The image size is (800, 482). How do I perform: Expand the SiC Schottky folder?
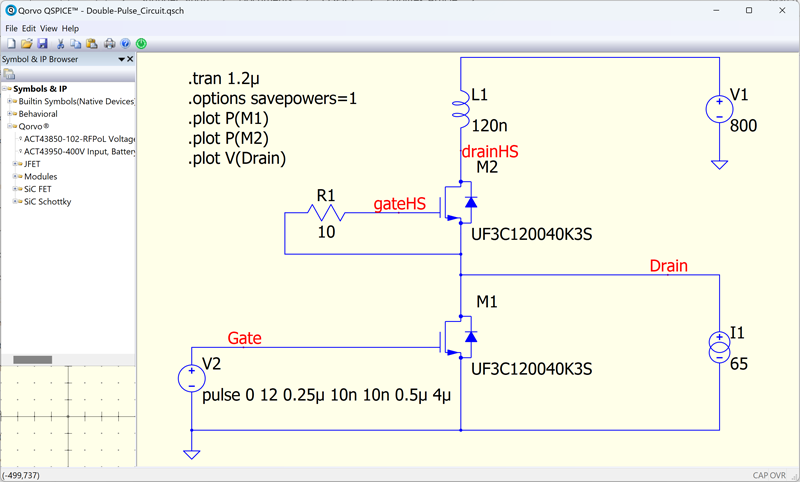[15, 201]
